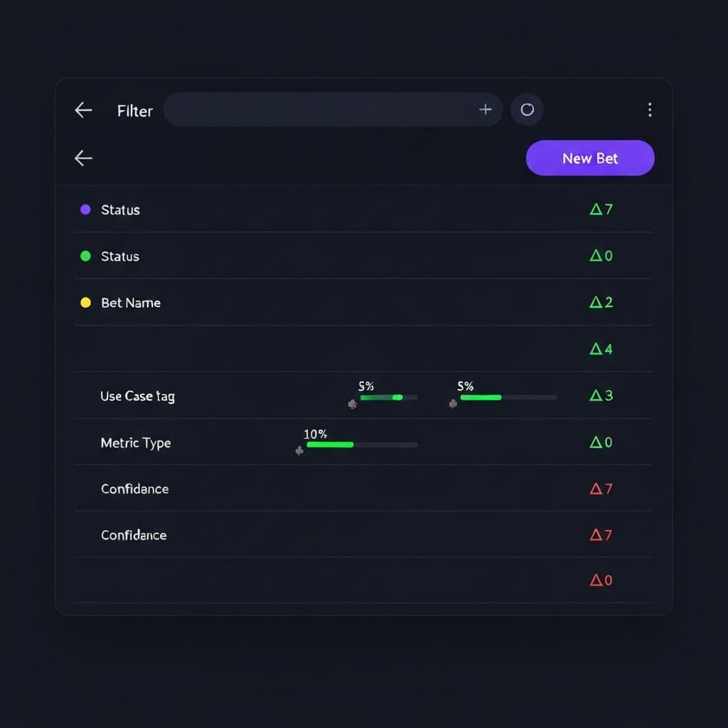Expand the Metric Type row
Viewport: 728px width, 728px height.
point(136,442)
